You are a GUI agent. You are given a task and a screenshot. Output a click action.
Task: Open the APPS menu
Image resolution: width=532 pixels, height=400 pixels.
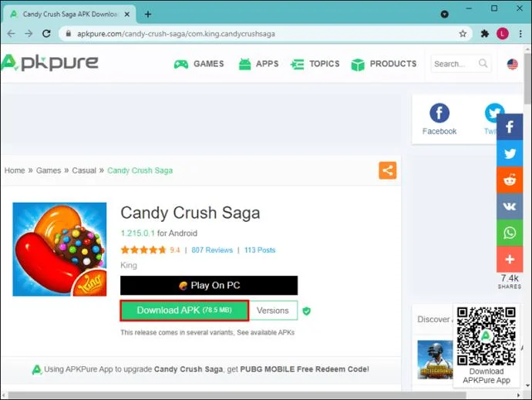pyautogui.click(x=258, y=64)
